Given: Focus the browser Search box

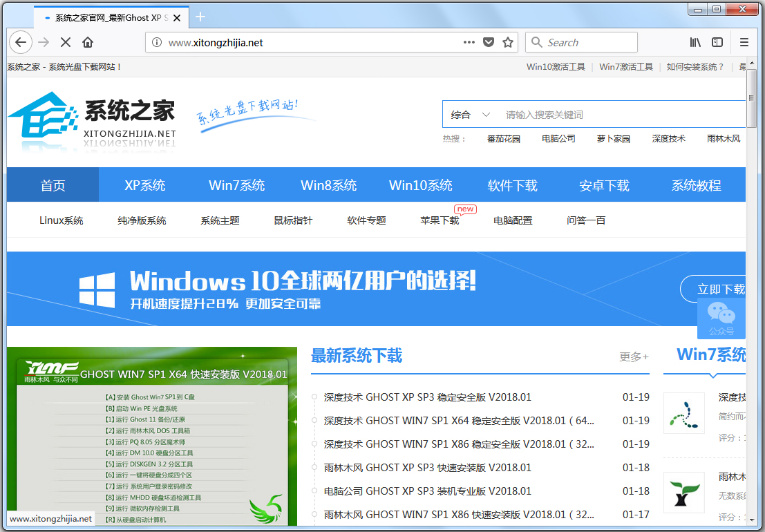Looking at the screenshot, I should point(582,42).
